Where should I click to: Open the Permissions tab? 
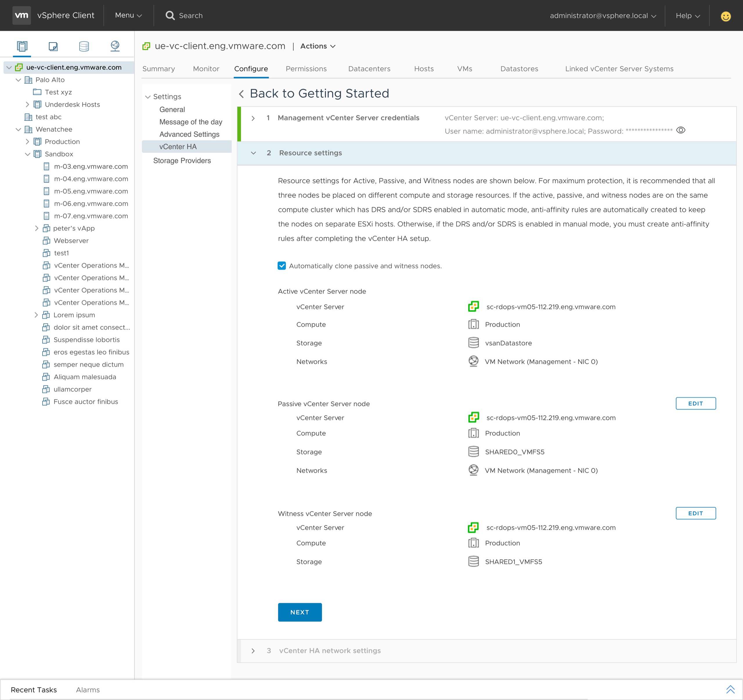pos(306,69)
